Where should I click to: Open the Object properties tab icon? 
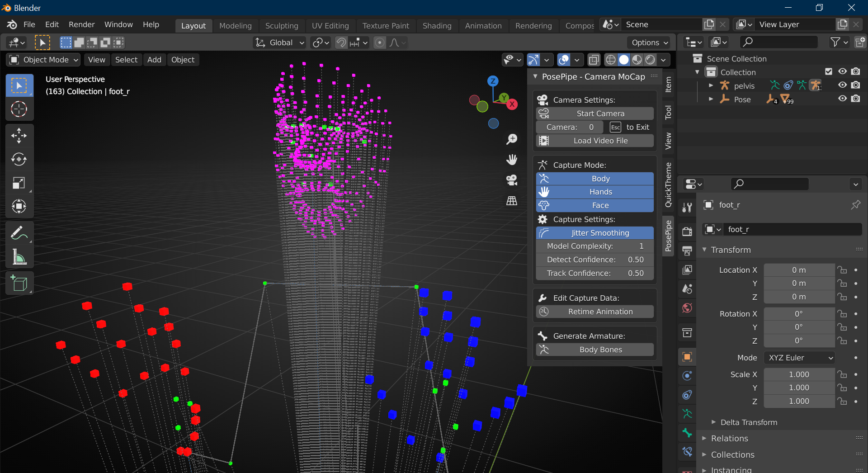687,357
